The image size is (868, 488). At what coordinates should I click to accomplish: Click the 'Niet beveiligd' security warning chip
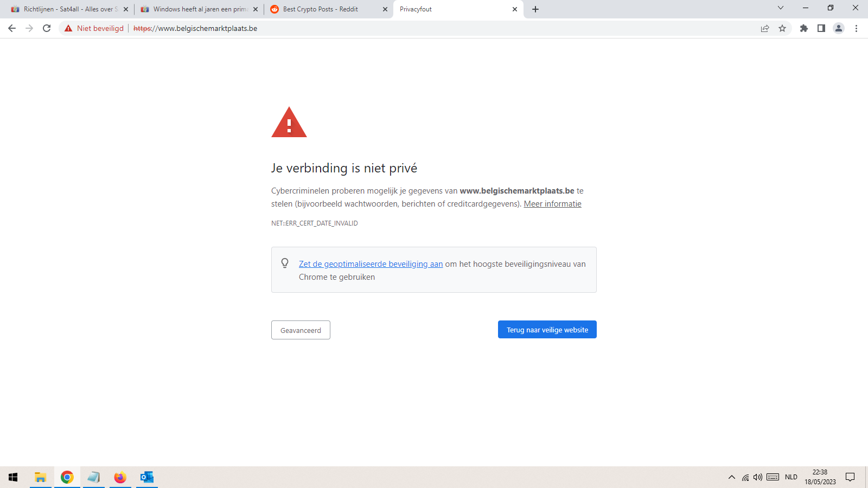tap(94, 28)
